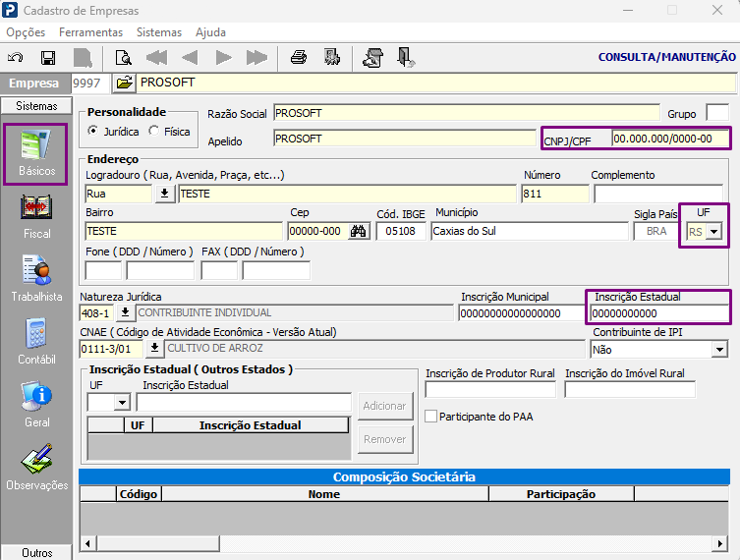Open the Básicos section

point(36,154)
